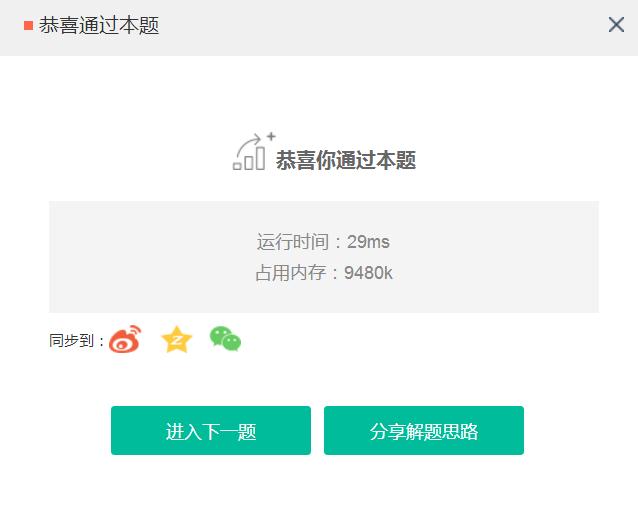Click the curved arrow on chart icon

point(249,143)
